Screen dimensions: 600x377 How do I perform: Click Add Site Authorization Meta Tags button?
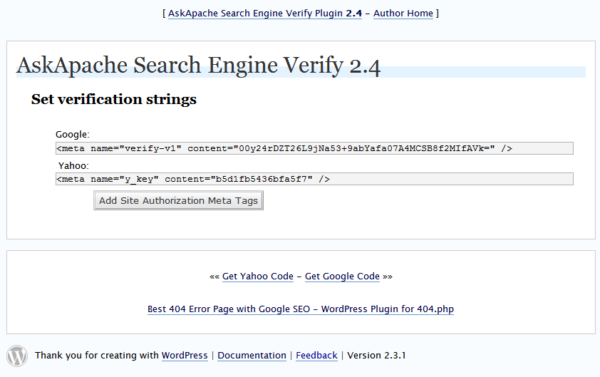[178, 201]
